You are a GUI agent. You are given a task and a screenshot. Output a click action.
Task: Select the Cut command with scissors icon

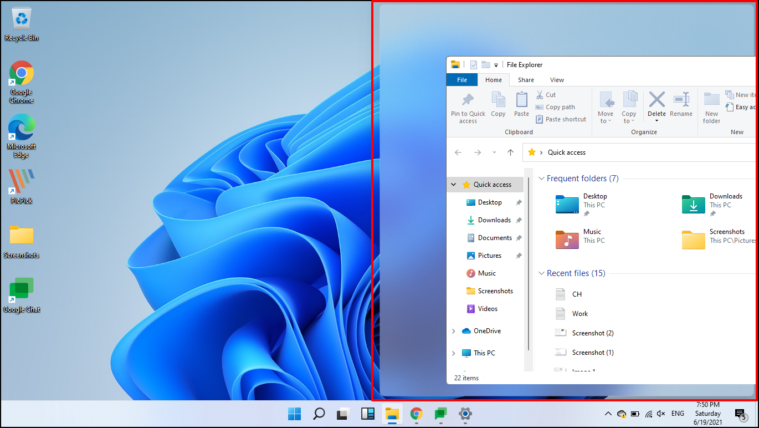click(x=546, y=95)
